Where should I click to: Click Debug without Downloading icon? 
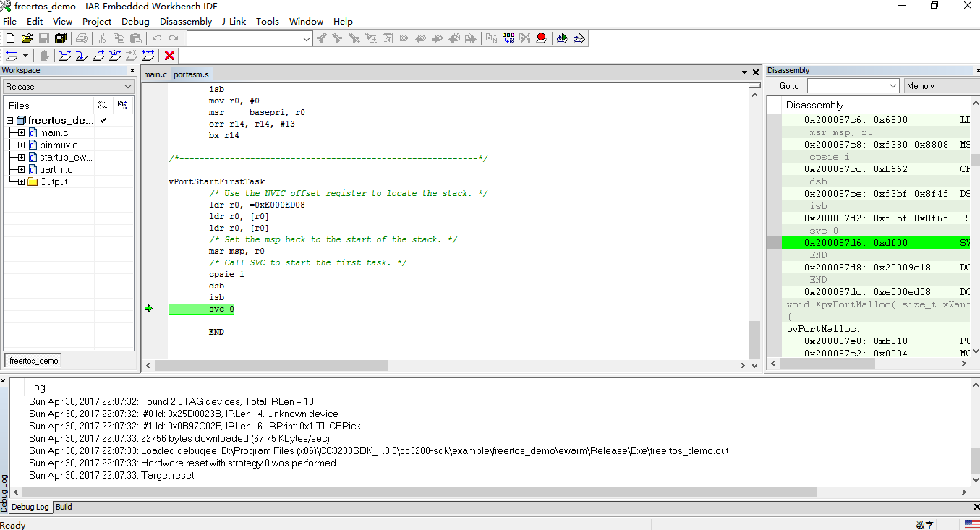pyautogui.click(x=579, y=38)
